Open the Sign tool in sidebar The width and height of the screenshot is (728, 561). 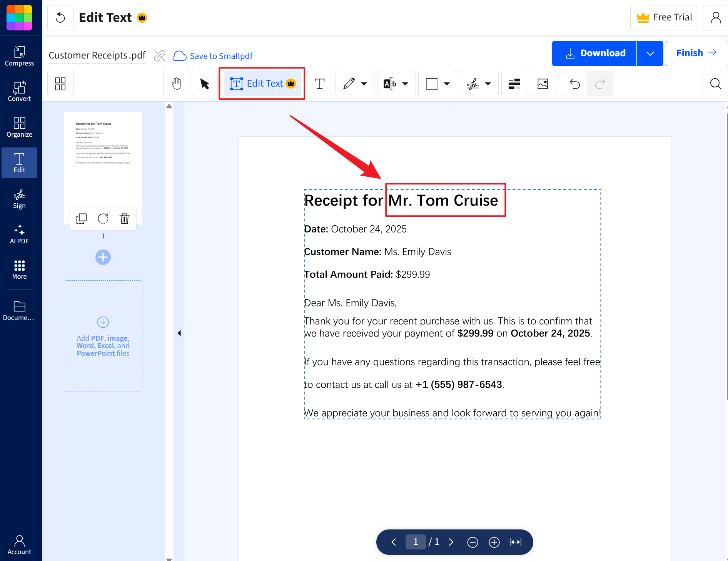[x=19, y=199]
